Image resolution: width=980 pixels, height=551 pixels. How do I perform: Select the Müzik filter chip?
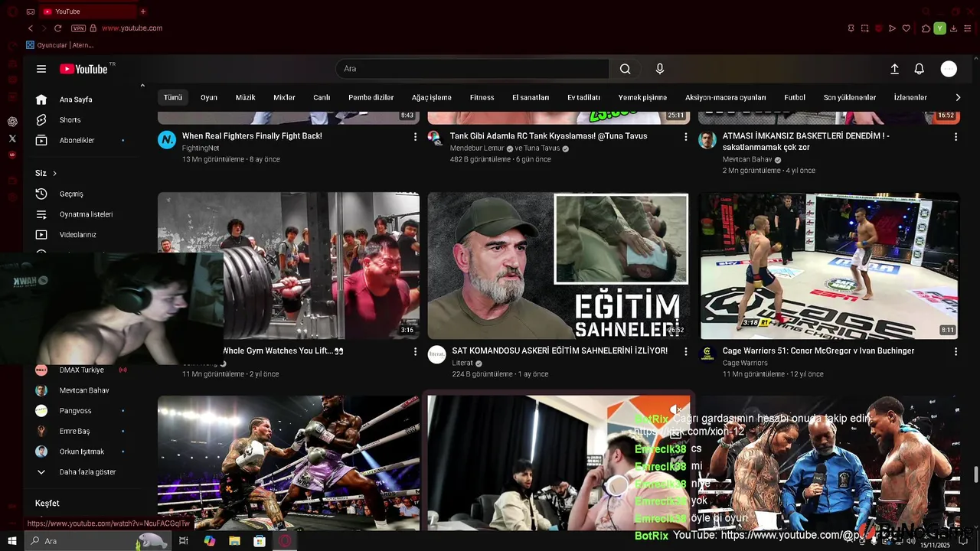point(246,98)
